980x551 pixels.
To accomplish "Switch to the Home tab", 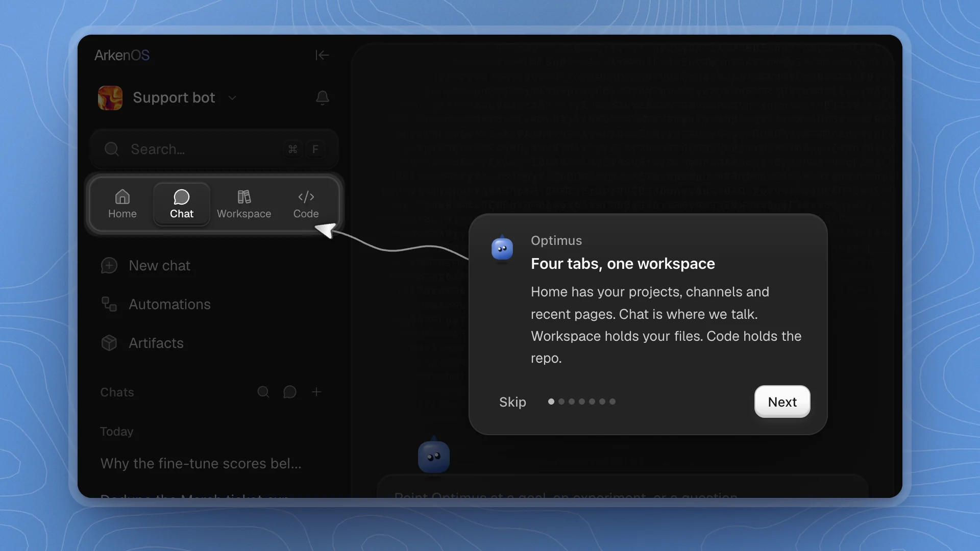I will coord(122,204).
